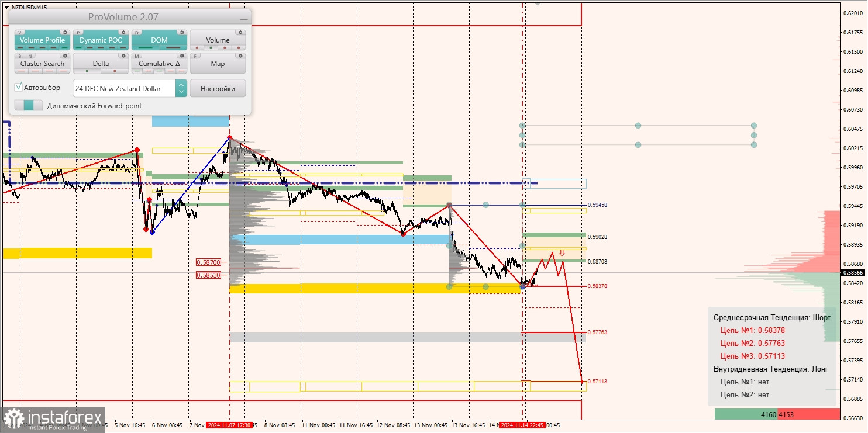Screen dimensions: 868x433
Task: Click the F hotkey tag on Map
Action: [x=195, y=56]
